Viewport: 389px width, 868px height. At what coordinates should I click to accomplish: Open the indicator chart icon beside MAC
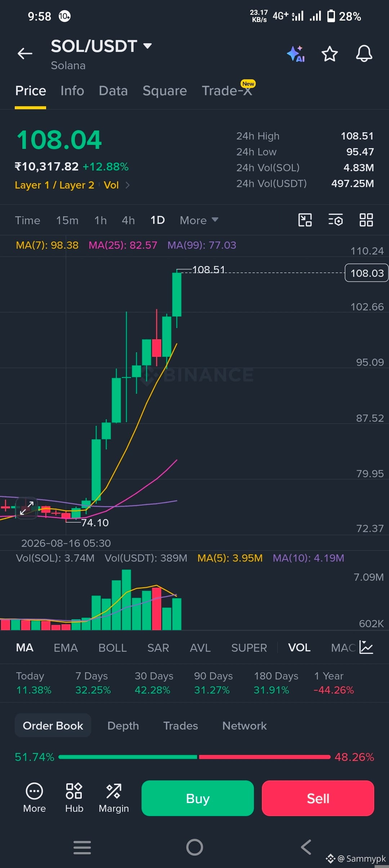[366, 647]
